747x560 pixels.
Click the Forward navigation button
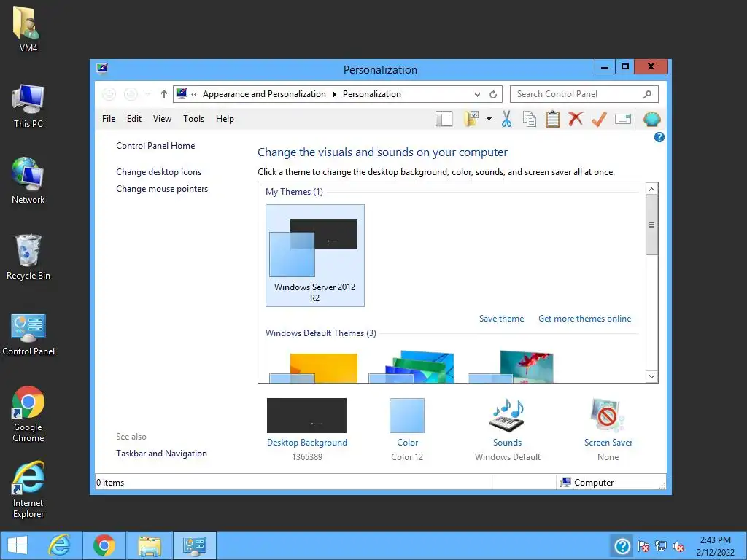[x=131, y=94]
